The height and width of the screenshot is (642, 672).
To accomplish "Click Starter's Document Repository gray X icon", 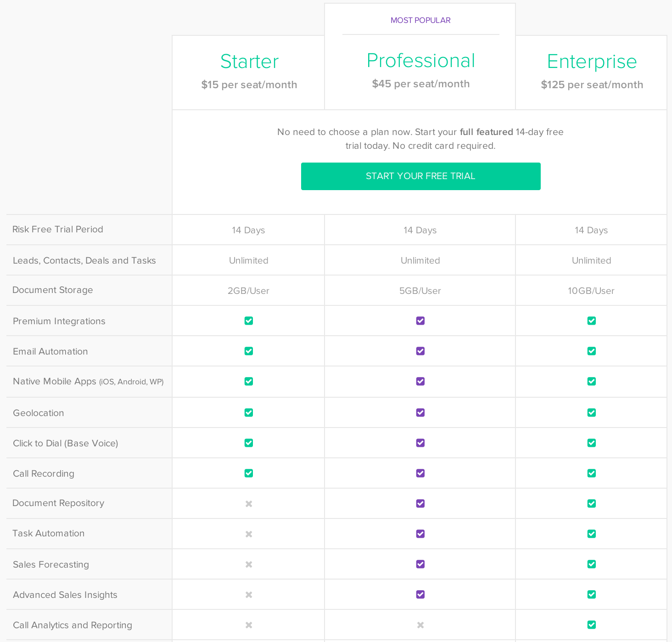I will click(249, 504).
